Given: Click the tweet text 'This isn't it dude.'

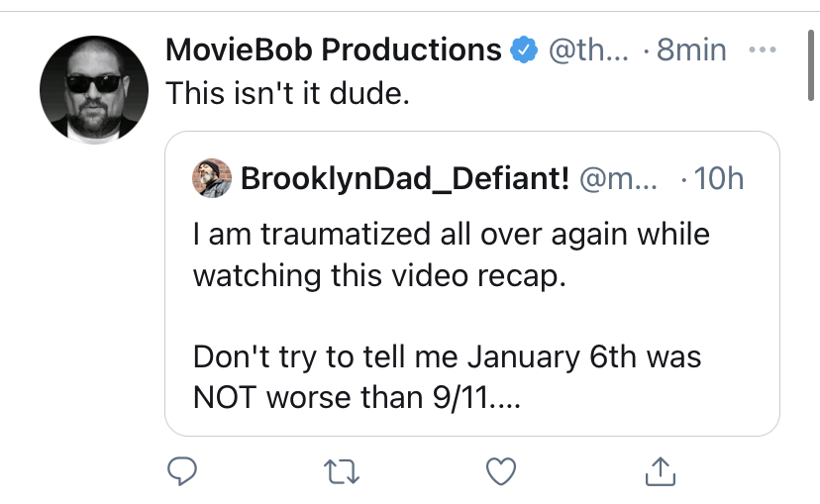Looking at the screenshot, I should point(287,94).
